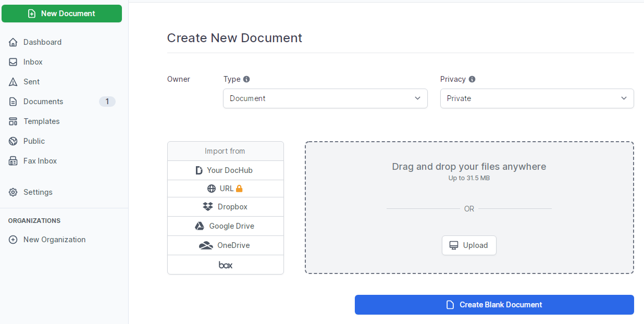Click the New Document button
This screenshot has height=324, width=644.
(x=61, y=14)
